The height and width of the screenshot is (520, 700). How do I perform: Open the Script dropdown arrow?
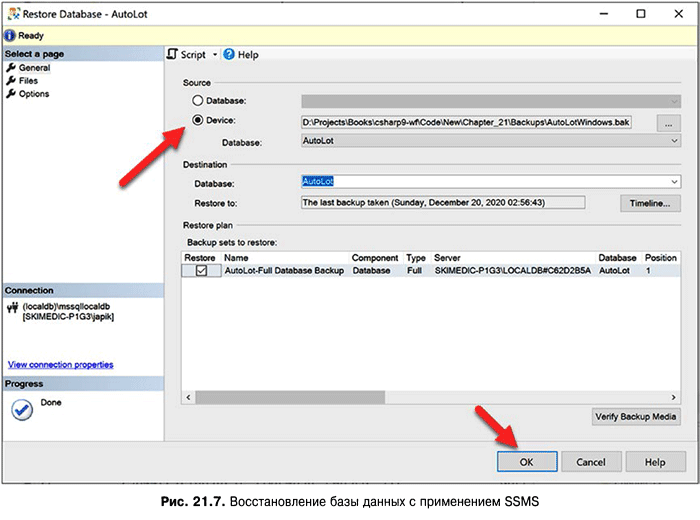[215, 55]
